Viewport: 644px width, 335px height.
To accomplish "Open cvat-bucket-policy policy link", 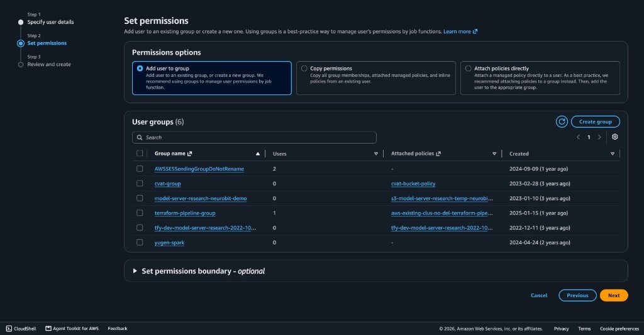I will (413, 184).
